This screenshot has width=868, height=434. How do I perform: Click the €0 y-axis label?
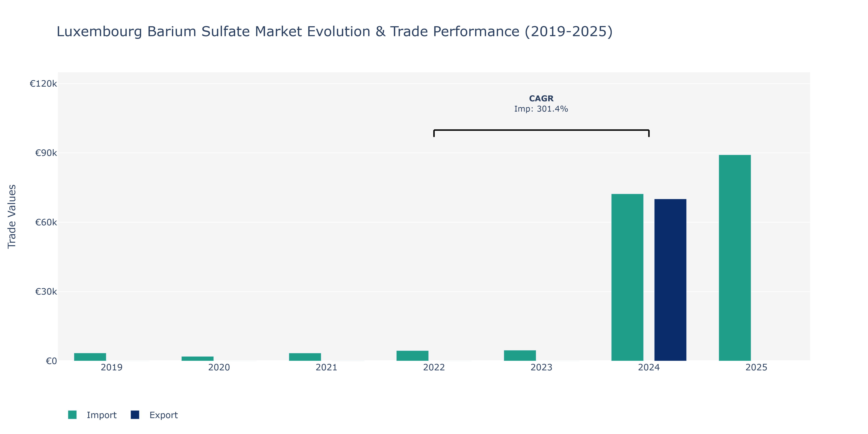click(x=52, y=361)
